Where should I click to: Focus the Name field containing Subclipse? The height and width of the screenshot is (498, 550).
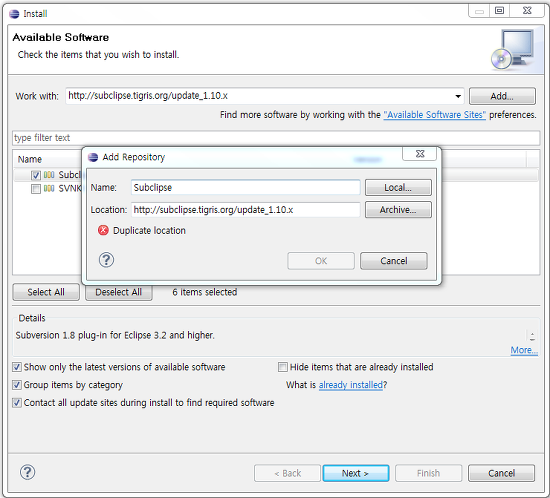point(246,188)
